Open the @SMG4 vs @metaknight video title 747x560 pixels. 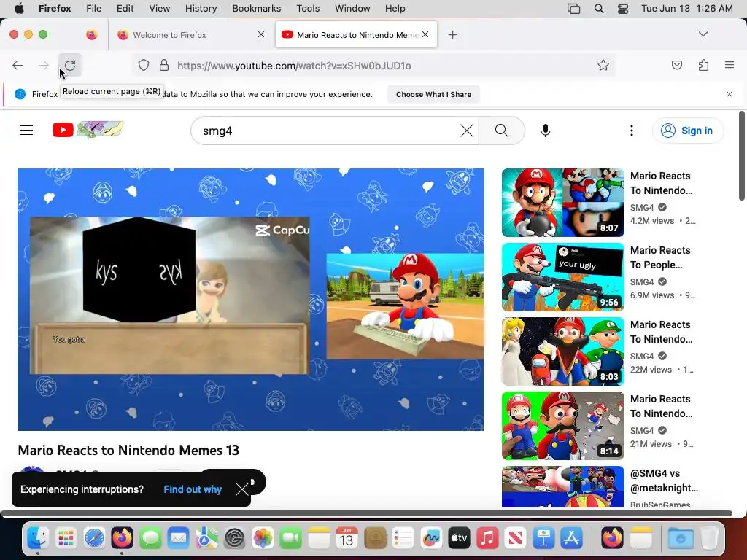(664, 481)
